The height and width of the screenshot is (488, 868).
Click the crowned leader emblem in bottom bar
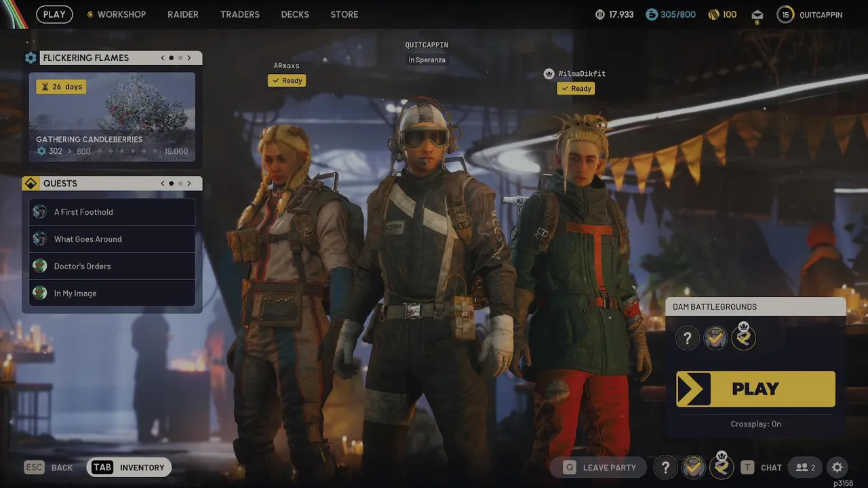tap(722, 466)
